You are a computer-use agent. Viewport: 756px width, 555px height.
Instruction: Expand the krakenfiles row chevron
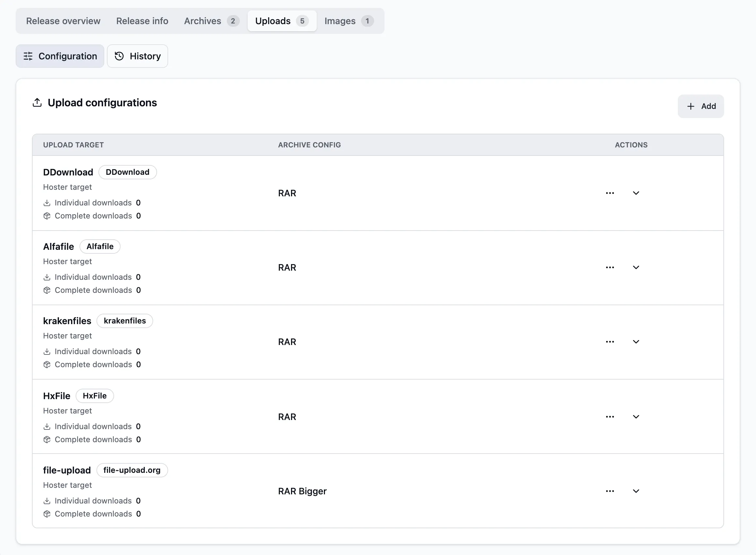point(636,342)
